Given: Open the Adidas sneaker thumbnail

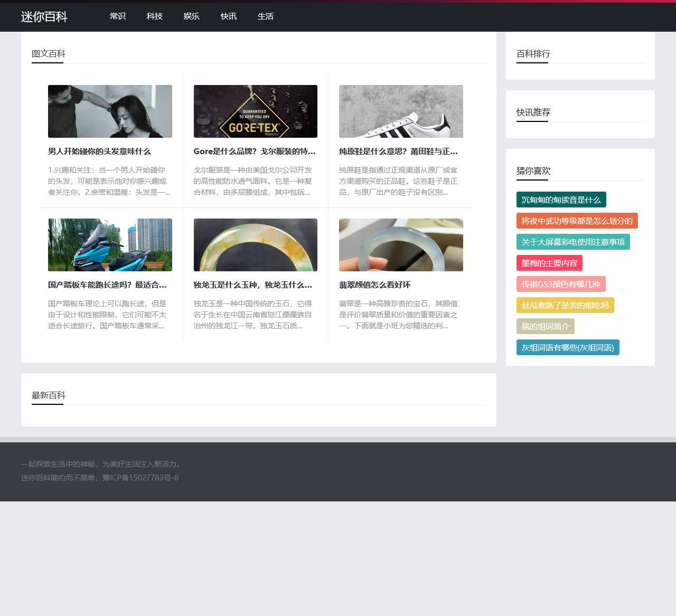Looking at the screenshot, I should [401, 111].
